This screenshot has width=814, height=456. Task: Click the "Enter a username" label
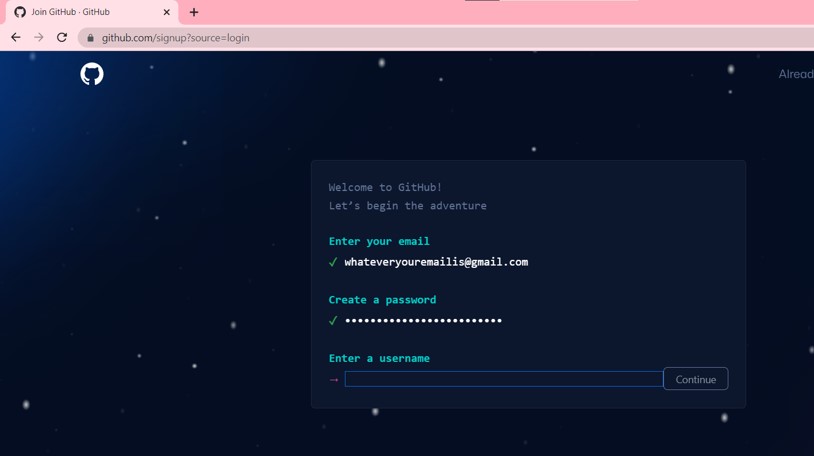coord(379,358)
